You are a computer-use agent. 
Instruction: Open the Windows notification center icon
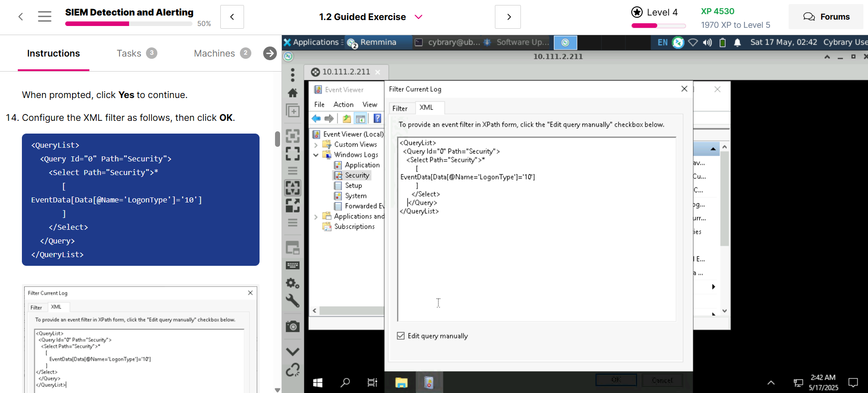coord(853,383)
